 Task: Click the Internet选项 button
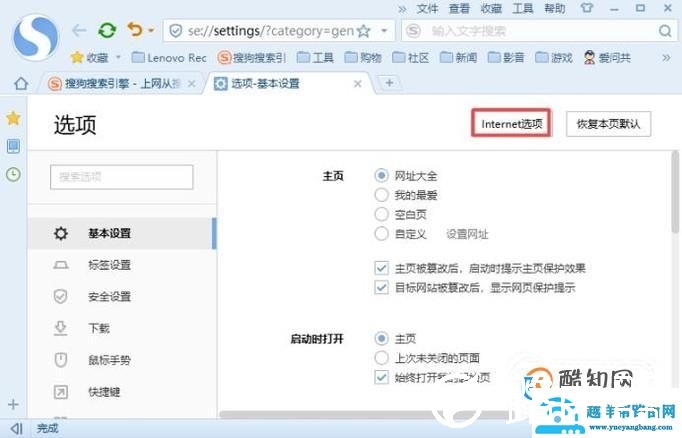pos(512,124)
